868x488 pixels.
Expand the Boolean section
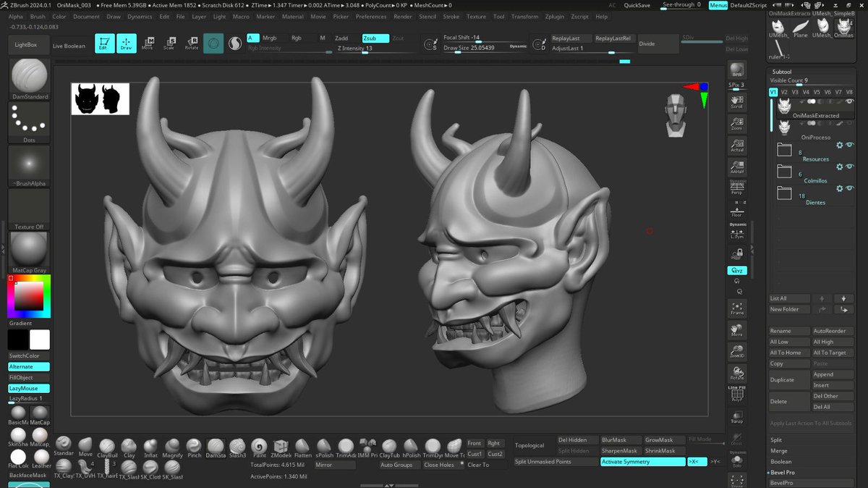781,461
